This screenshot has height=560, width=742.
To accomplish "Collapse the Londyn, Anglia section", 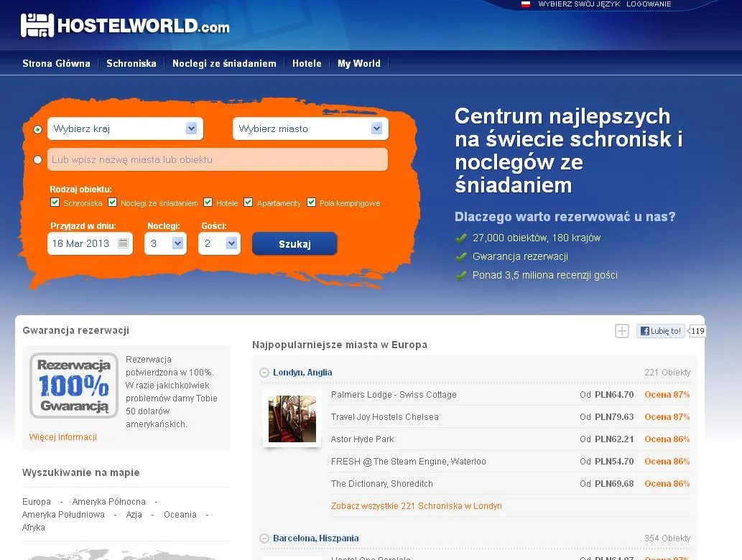I will click(x=264, y=373).
